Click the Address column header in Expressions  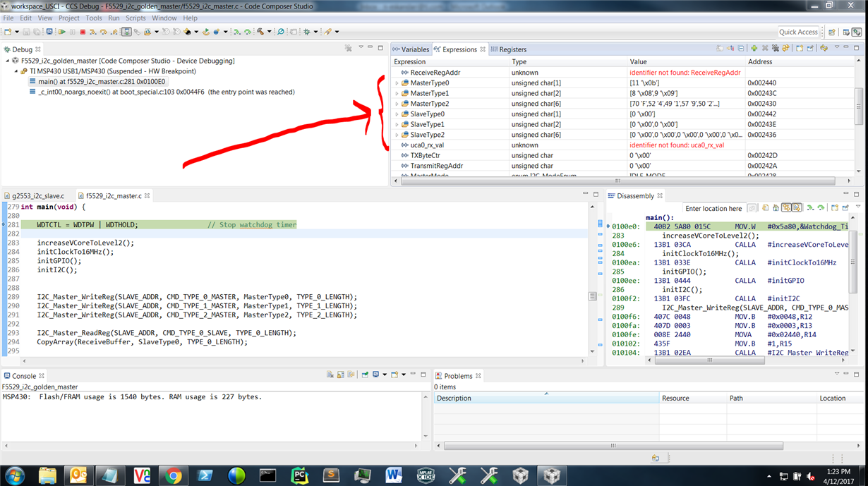point(800,62)
